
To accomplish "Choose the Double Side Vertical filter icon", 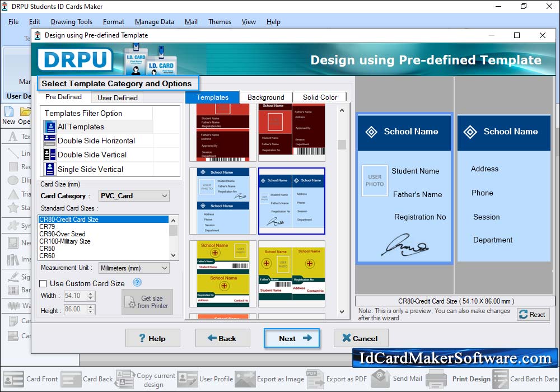I will (x=50, y=155).
